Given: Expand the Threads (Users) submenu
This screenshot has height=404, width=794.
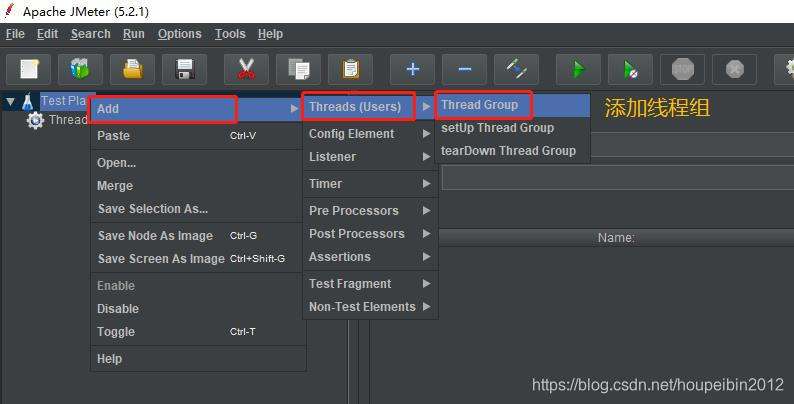Looking at the screenshot, I should (370, 107).
